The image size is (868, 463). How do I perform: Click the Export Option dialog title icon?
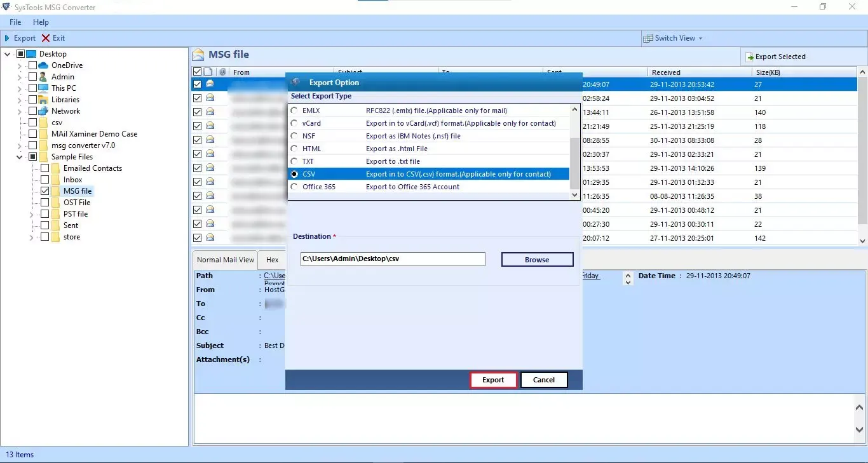(295, 82)
